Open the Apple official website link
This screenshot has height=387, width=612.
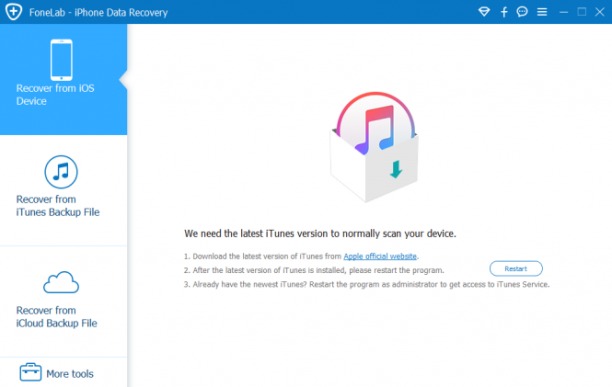[380, 256]
